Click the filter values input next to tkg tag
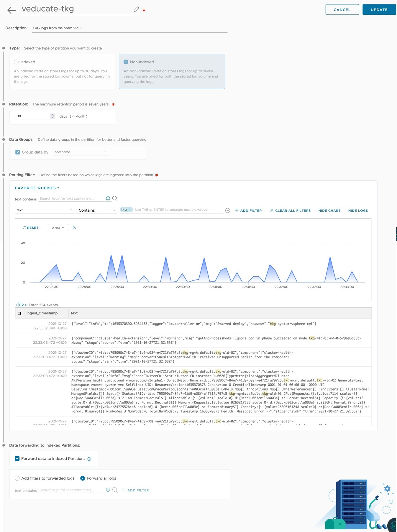The image size is (397, 532). coord(178,210)
